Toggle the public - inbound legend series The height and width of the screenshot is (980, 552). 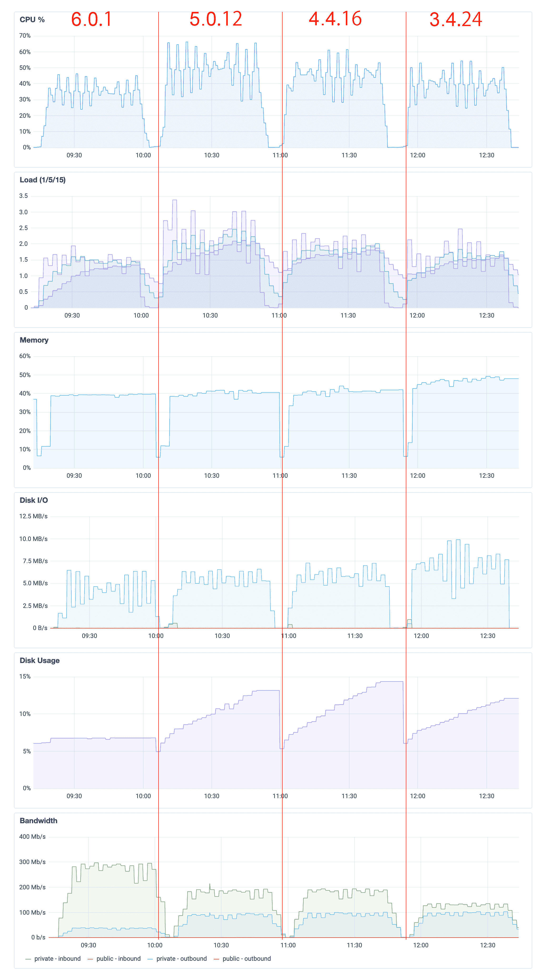(118, 959)
